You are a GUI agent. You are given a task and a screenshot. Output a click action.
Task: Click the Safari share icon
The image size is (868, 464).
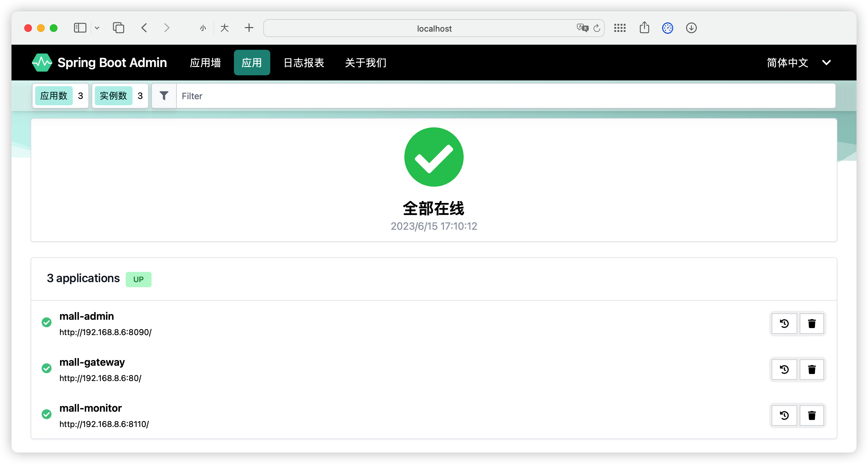pyautogui.click(x=644, y=27)
